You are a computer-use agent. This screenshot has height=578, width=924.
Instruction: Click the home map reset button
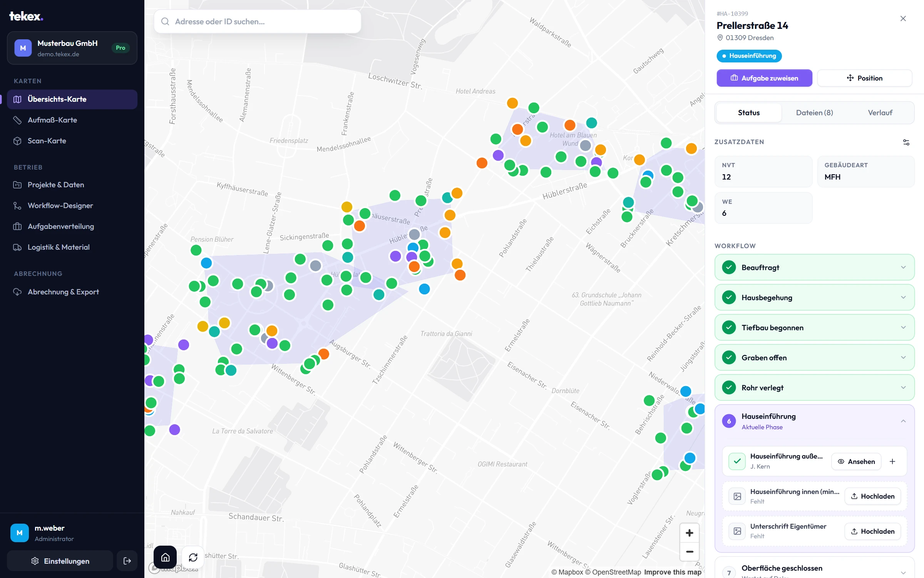point(165,557)
